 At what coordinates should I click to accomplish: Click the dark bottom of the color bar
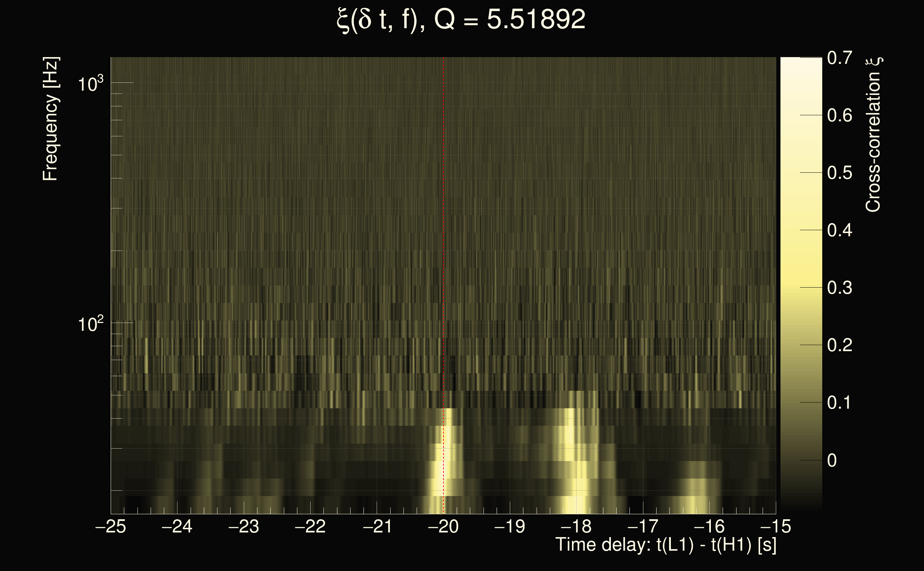tap(801, 505)
